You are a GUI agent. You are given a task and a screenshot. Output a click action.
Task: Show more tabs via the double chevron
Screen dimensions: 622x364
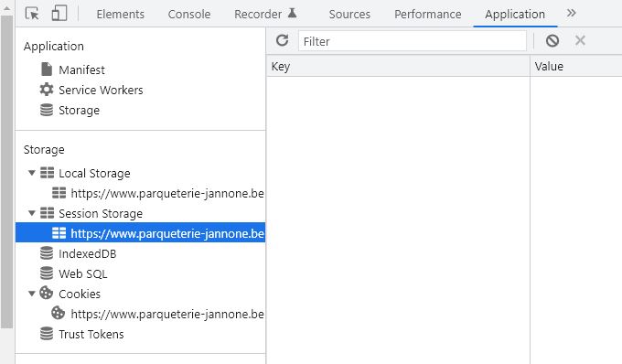[571, 13]
